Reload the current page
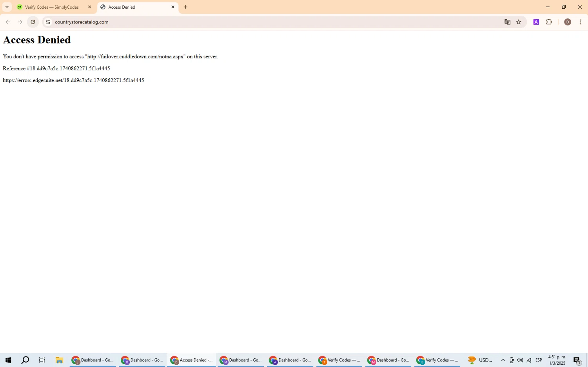Screen dimensions: 588x367 [x=33, y=22]
